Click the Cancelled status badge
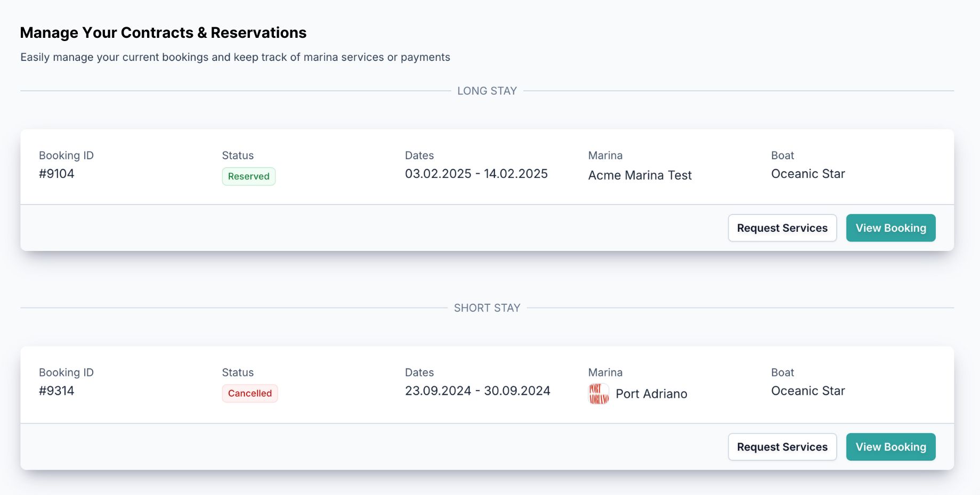This screenshot has width=980, height=495. click(x=250, y=393)
